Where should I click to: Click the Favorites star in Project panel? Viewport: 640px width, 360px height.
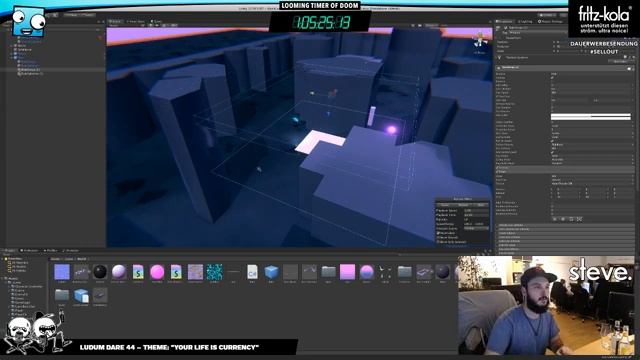pyautogui.click(x=6, y=259)
